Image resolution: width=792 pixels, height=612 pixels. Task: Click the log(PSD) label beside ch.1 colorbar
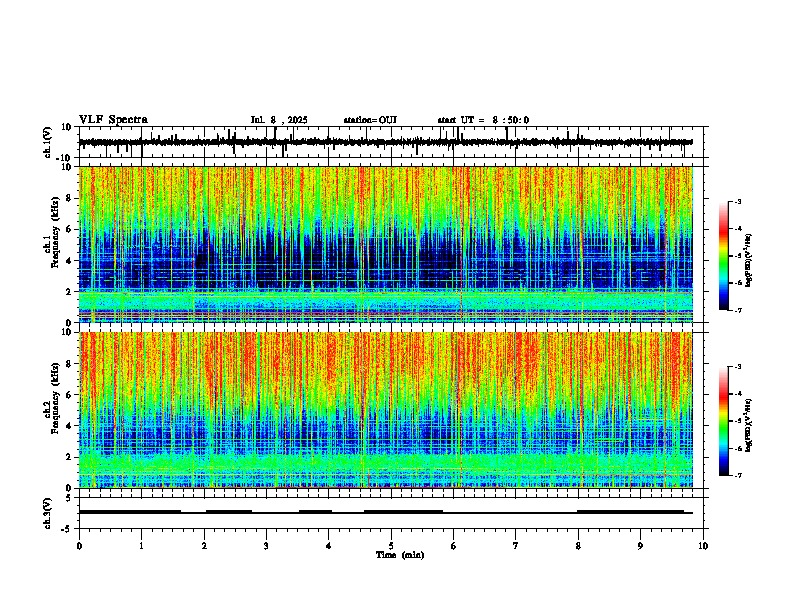point(748,261)
